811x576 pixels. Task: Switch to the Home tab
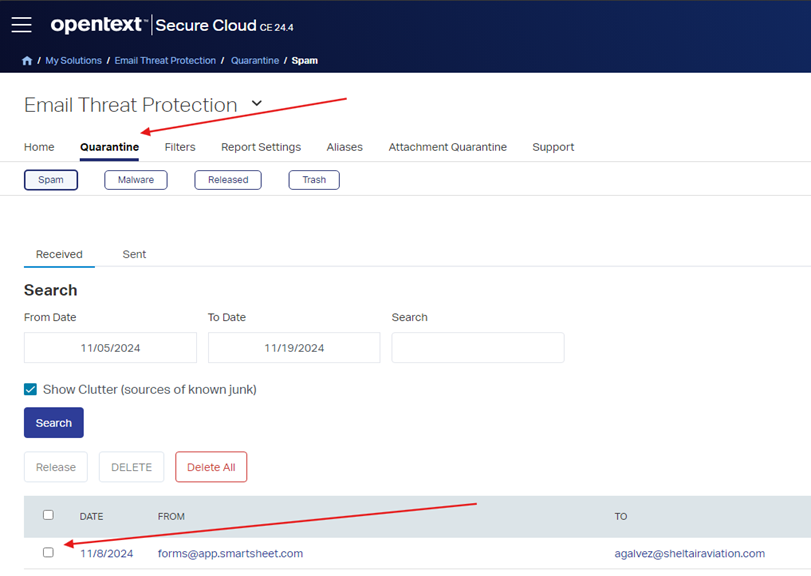[x=39, y=147]
